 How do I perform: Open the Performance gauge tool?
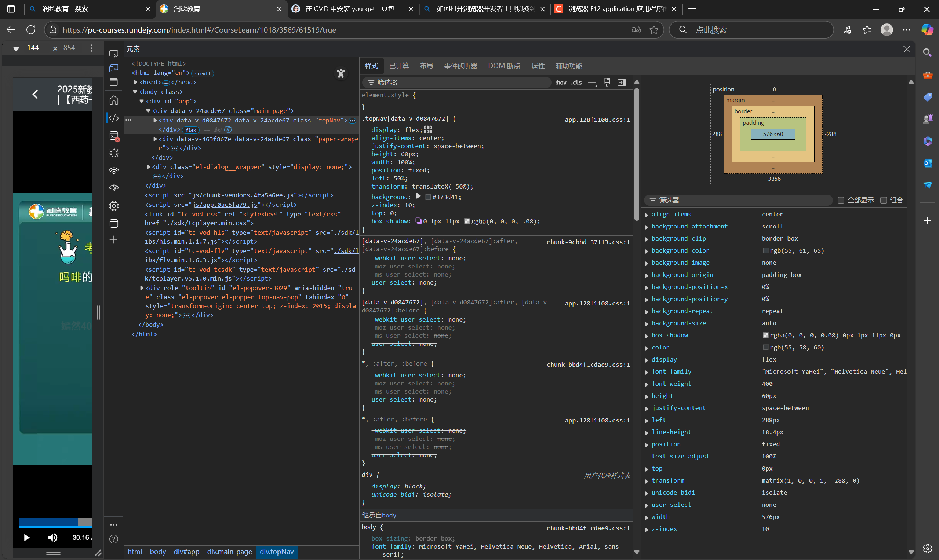(114, 188)
